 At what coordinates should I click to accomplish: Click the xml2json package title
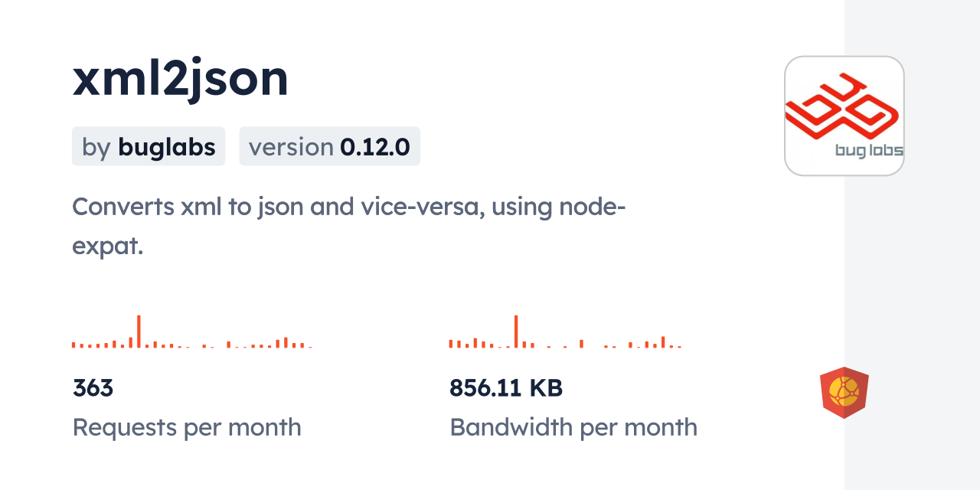click(x=181, y=77)
